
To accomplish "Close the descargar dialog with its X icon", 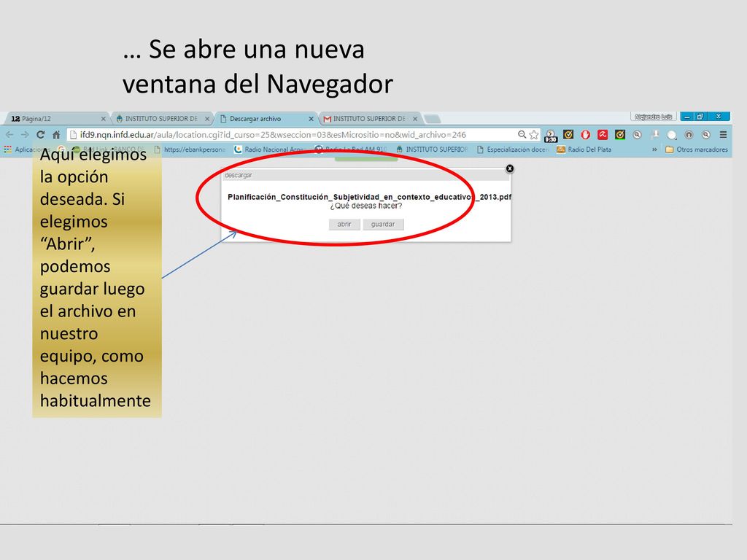I will [510, 168].
